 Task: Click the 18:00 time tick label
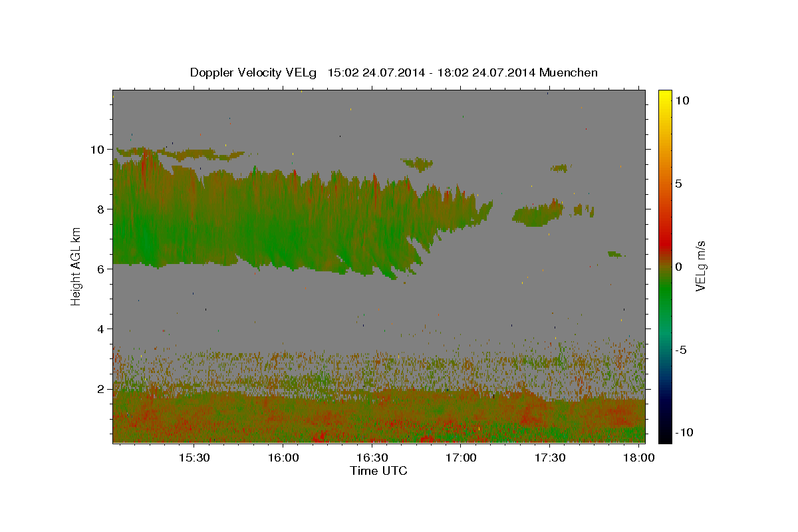(x=639, y=458)
